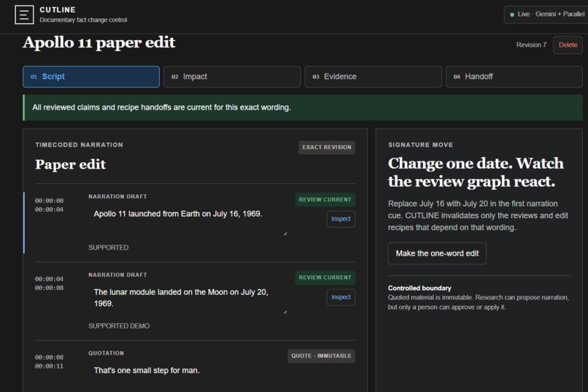Image resolution: width=588 pixels, height=392 pixels.
Task: Click the green all reviewed claims banner
Action: point(303,107)
